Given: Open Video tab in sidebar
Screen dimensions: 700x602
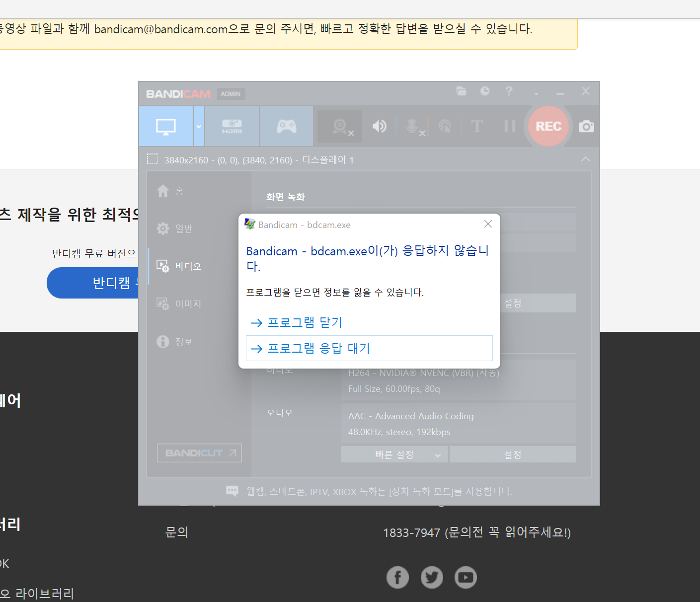Looking at the screenshot, I should [x=179, y=266].
